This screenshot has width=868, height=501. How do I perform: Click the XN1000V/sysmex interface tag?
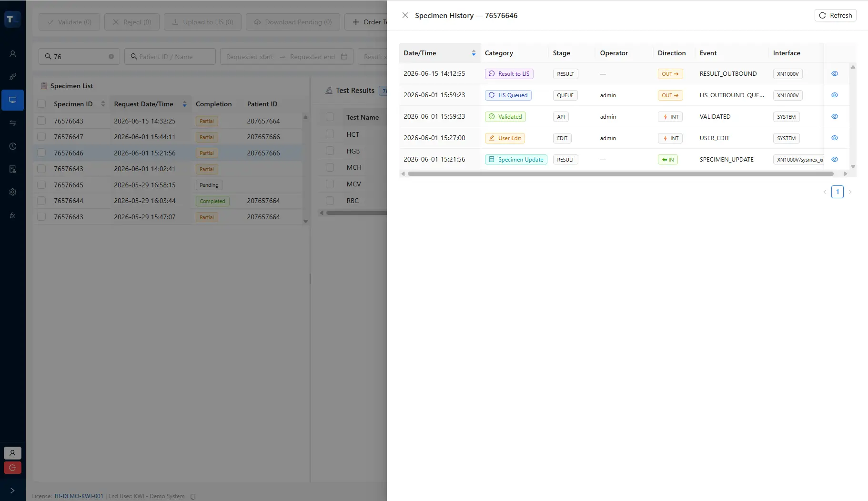point(798,160)
